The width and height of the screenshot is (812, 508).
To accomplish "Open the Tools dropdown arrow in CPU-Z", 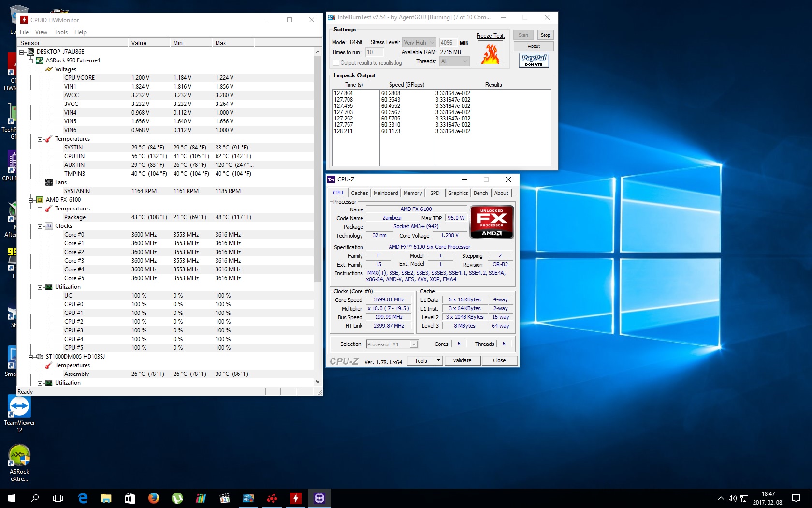I will (x=438, y=360).
